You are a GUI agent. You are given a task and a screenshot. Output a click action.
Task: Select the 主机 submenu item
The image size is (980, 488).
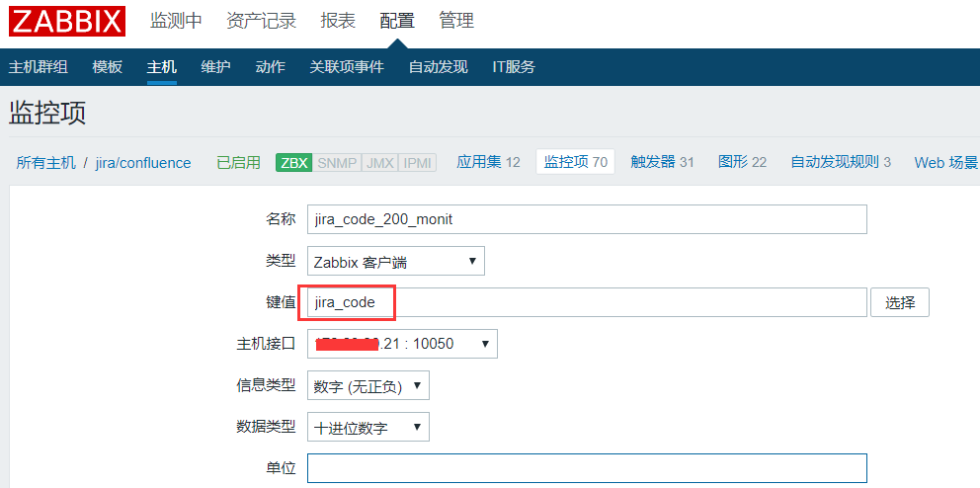click(x=162, y=67)
